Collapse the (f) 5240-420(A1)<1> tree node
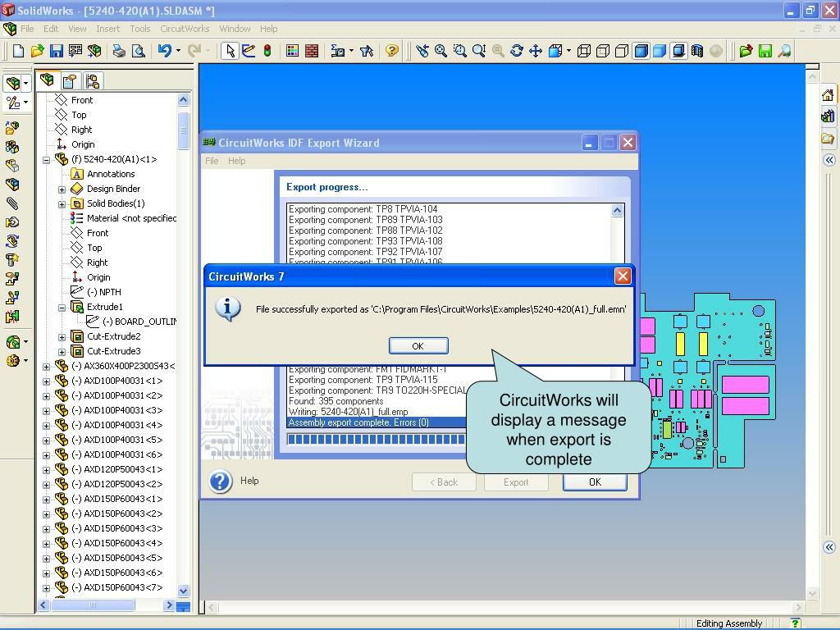 46,160
